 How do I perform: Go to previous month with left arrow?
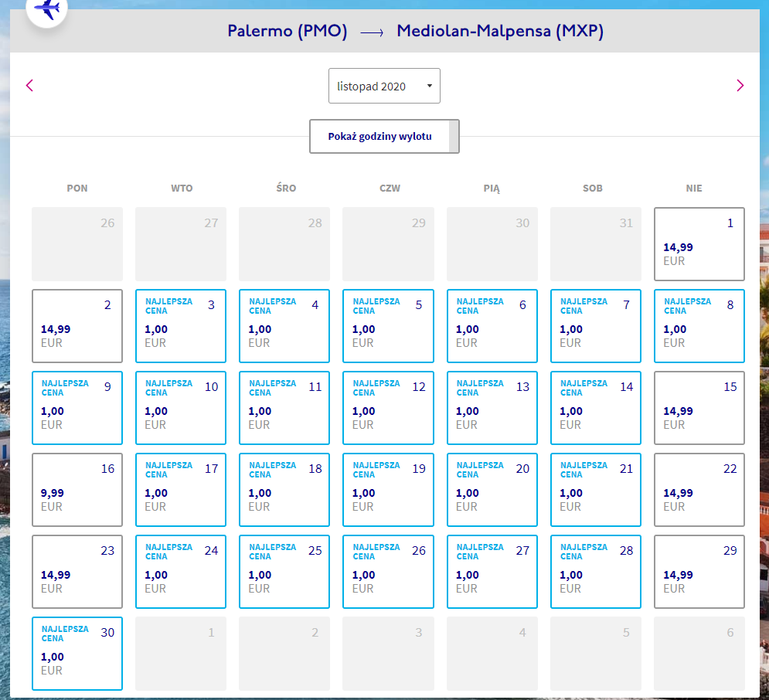[x=29, y=85]
